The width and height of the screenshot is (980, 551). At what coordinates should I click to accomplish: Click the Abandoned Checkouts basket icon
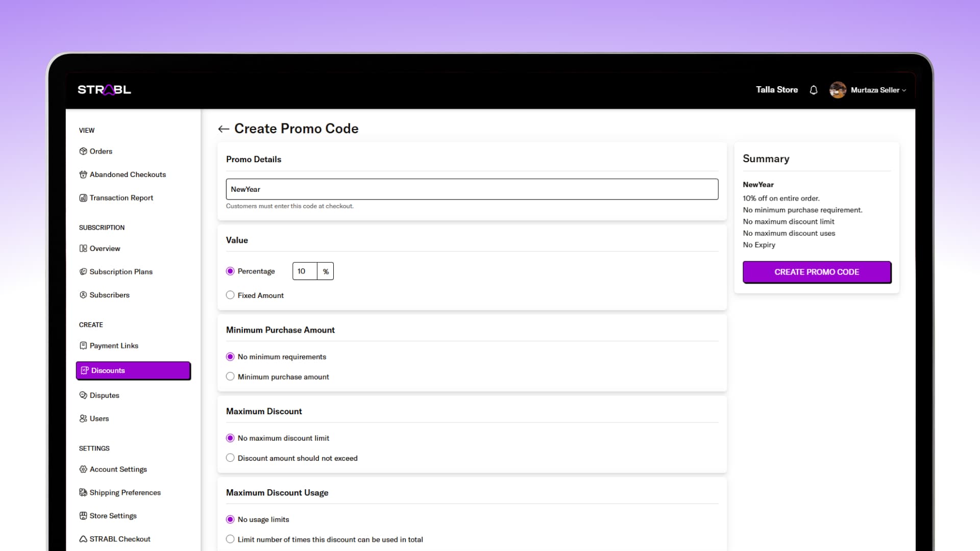pos(83,174)
